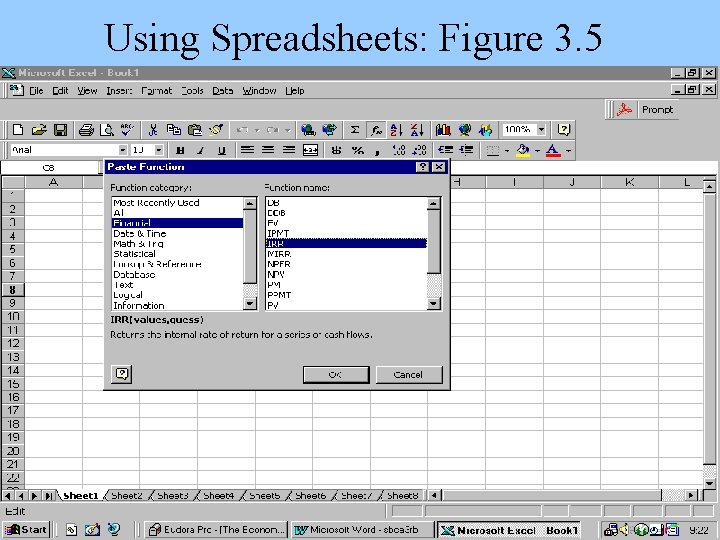
Task: Switch to Sheet4 tab
Action: pos(219,496)
